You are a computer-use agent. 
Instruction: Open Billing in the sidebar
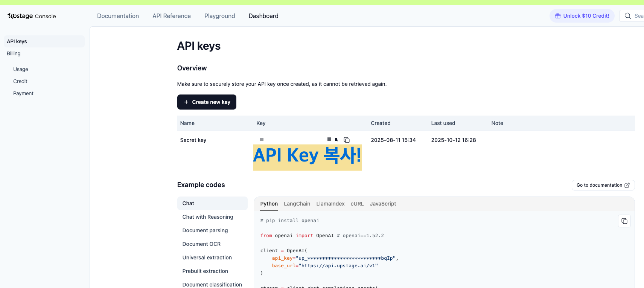coord(14,53)
